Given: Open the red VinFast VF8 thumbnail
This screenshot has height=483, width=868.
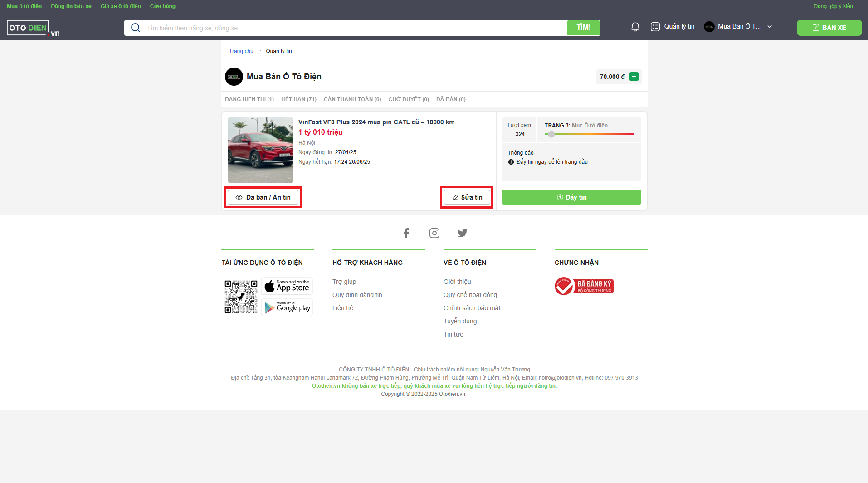Looking at the screenshot, I should 260,150.
